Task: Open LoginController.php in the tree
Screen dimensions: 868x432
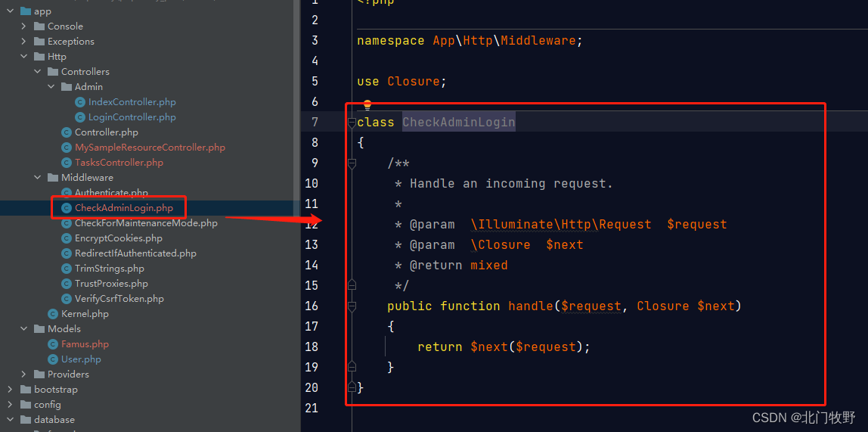Action: pyautogui.click(x=132, y=117)
